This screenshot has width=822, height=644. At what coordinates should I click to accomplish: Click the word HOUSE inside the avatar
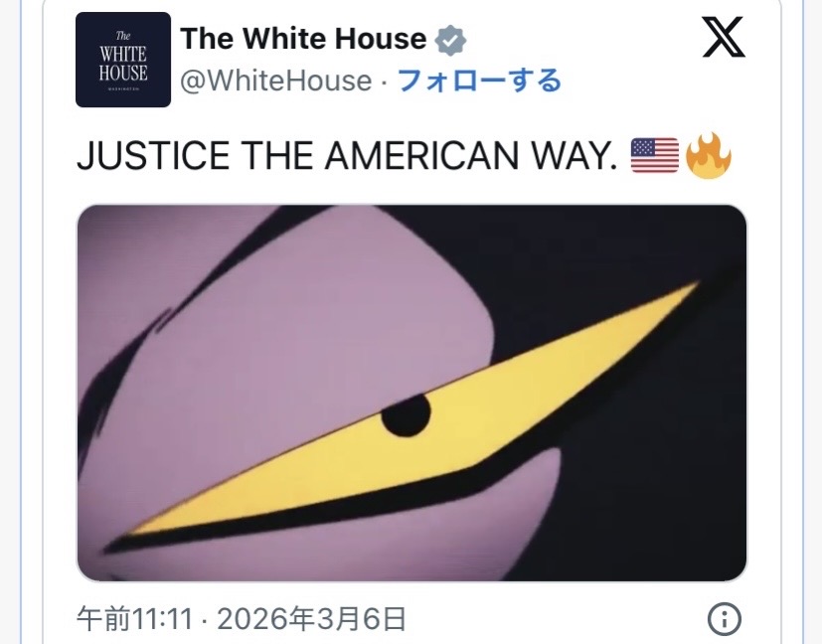123,73
